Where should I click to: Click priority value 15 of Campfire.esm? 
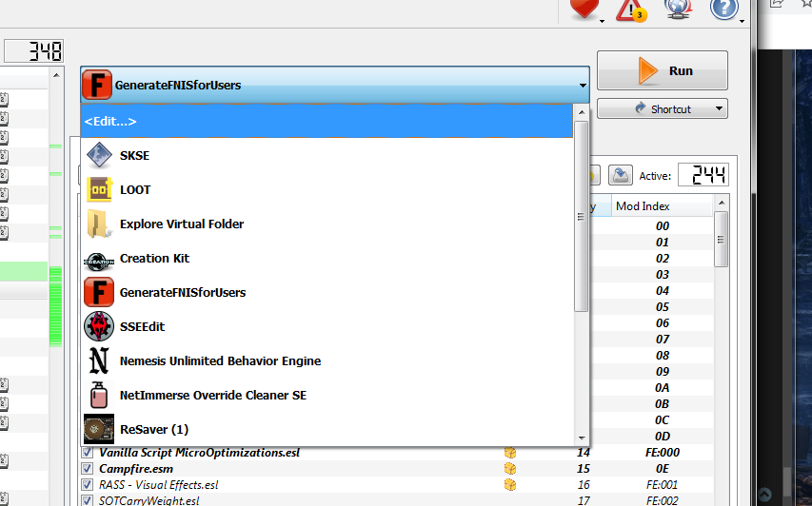584,469
